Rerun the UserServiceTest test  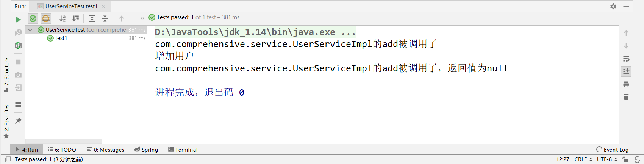[18, 19]
